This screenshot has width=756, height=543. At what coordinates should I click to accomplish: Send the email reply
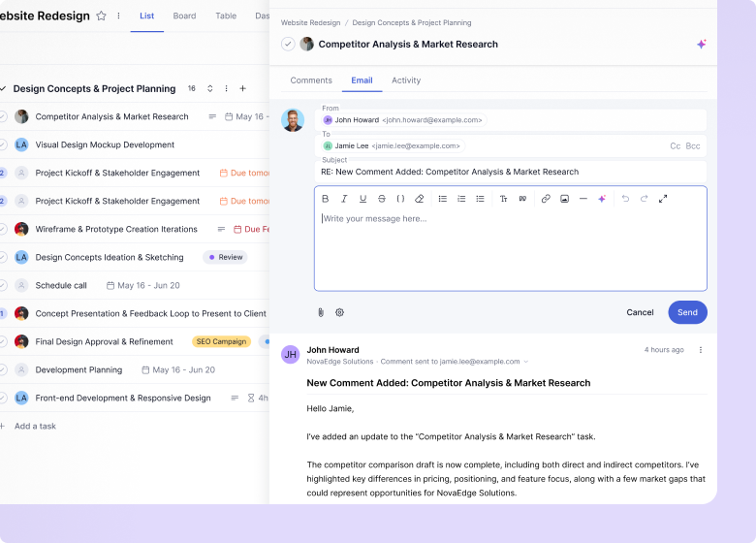point(687,312)
